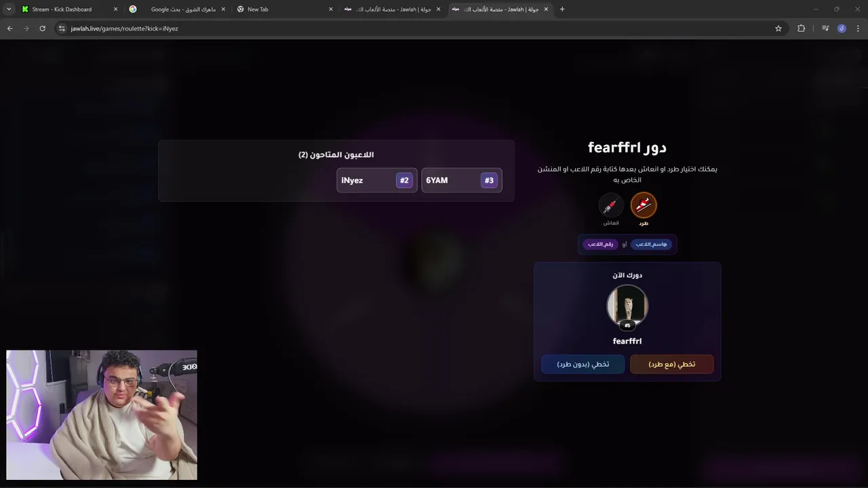Click the player name tag (اسم اللاعب)

click(651, 244)
